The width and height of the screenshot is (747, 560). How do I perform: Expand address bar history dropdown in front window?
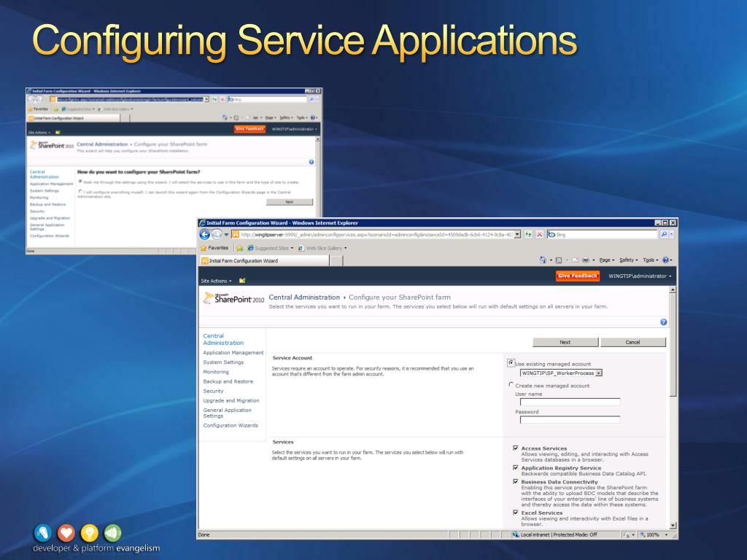point(517,234)
